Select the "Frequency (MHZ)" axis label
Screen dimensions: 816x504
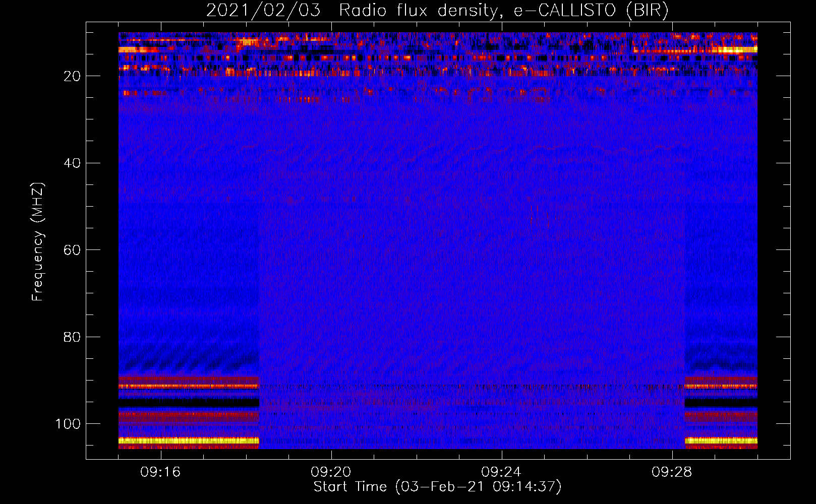point(38,241)
